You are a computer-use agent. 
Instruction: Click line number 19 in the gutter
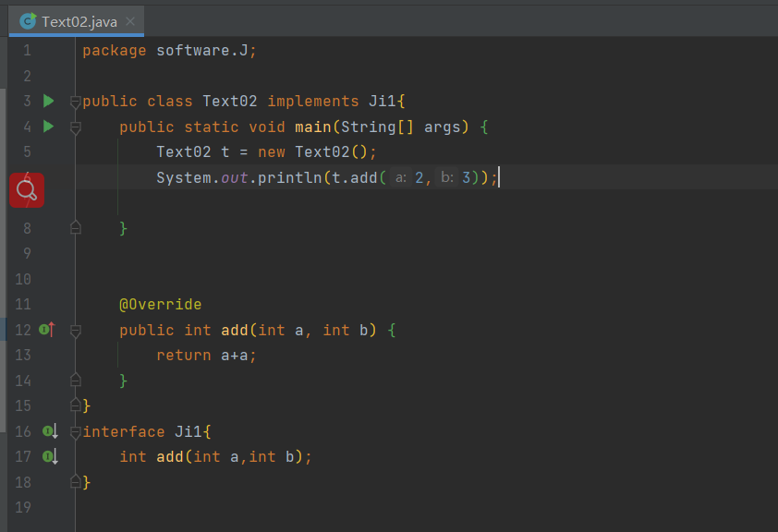(x=23, y=507)
